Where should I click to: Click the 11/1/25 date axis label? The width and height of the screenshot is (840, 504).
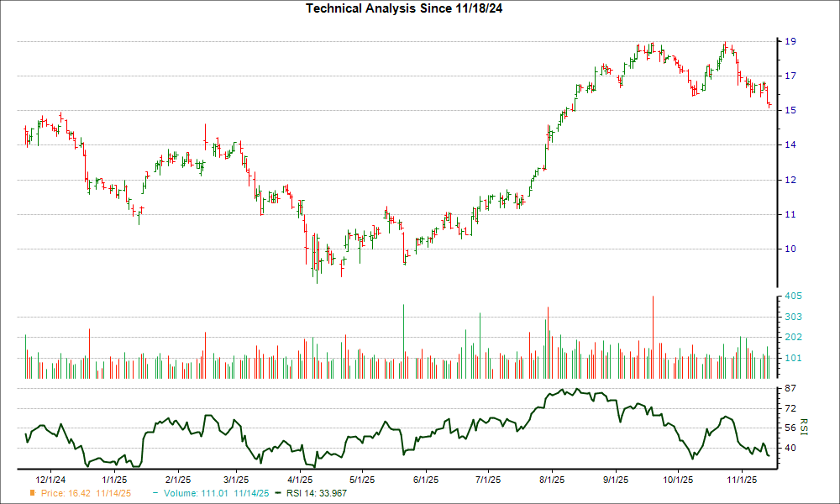click(743, 477)
